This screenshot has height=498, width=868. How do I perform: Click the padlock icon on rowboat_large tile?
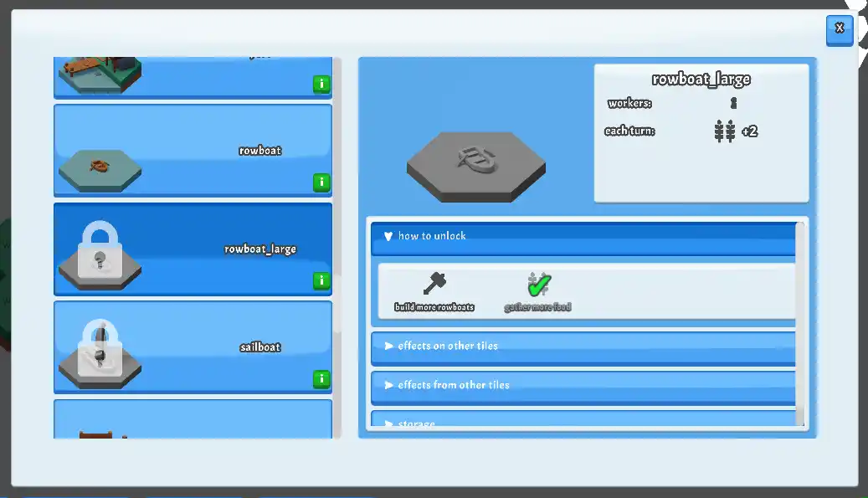pyautogui.click(x=100, y=250)
